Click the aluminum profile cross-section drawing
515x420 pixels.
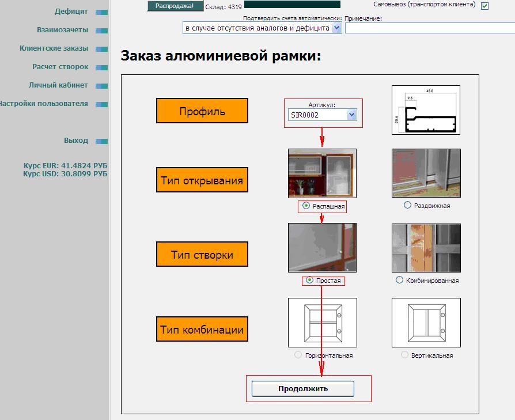tap(426, 110)
